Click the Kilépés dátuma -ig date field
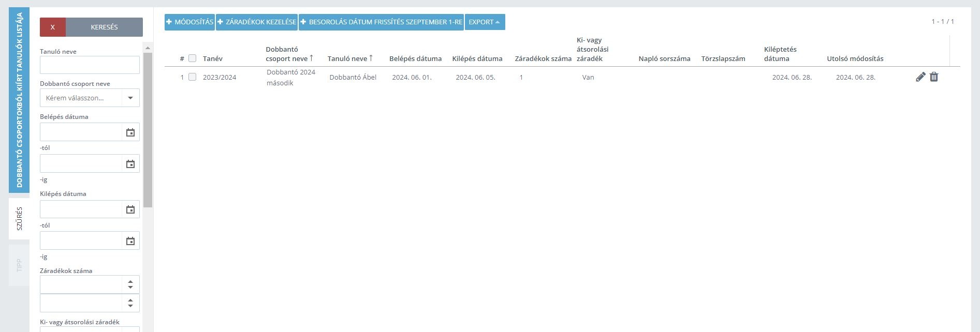The image size is (980, 332). (81, 241)
